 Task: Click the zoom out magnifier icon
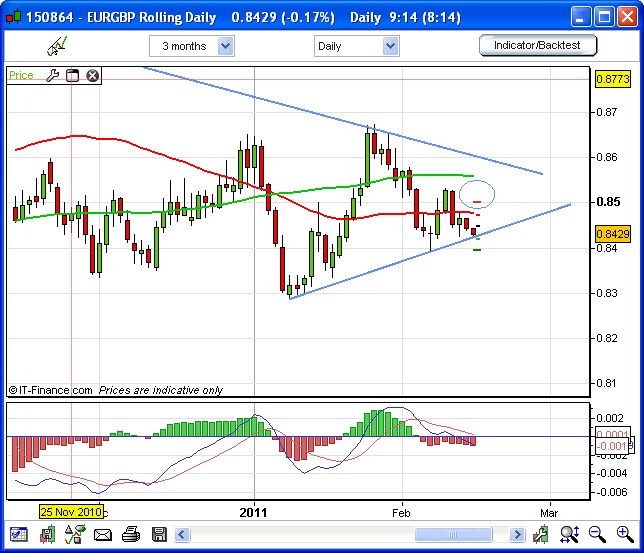(x=597, y=534)
